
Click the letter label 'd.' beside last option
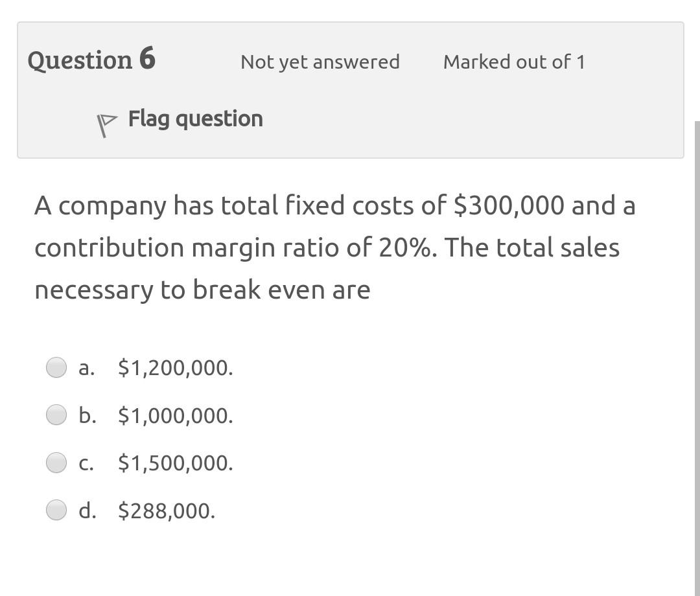pos(86,510)
